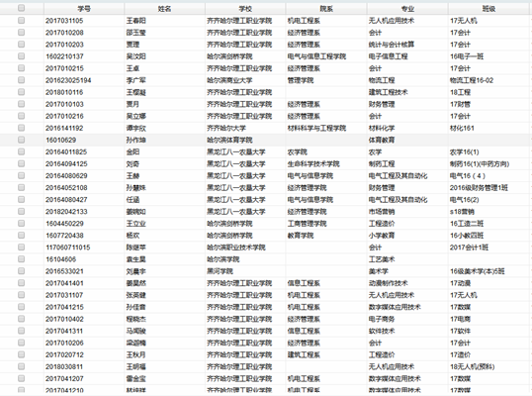Viewport: 532px width, 396px height.
Task: Select the school cell 齐齐哈尔大学
Action: pyautogui.click(x=226, y=128)
